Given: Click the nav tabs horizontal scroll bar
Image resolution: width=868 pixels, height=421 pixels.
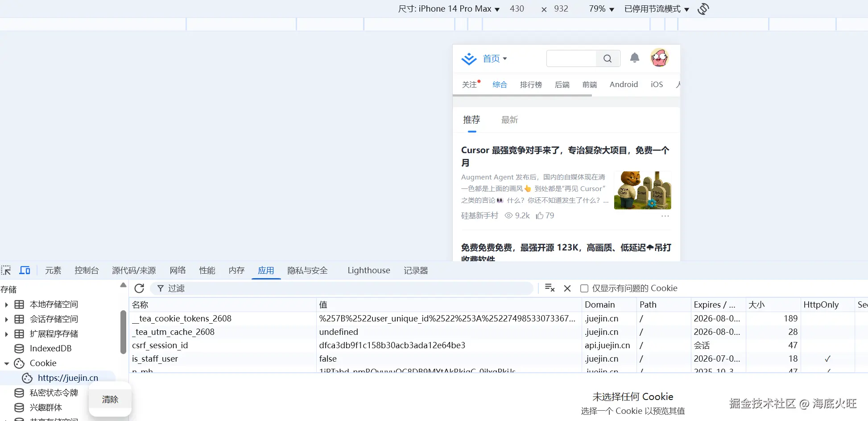Looking at the screenshot, I should click(x=522, y=95).
